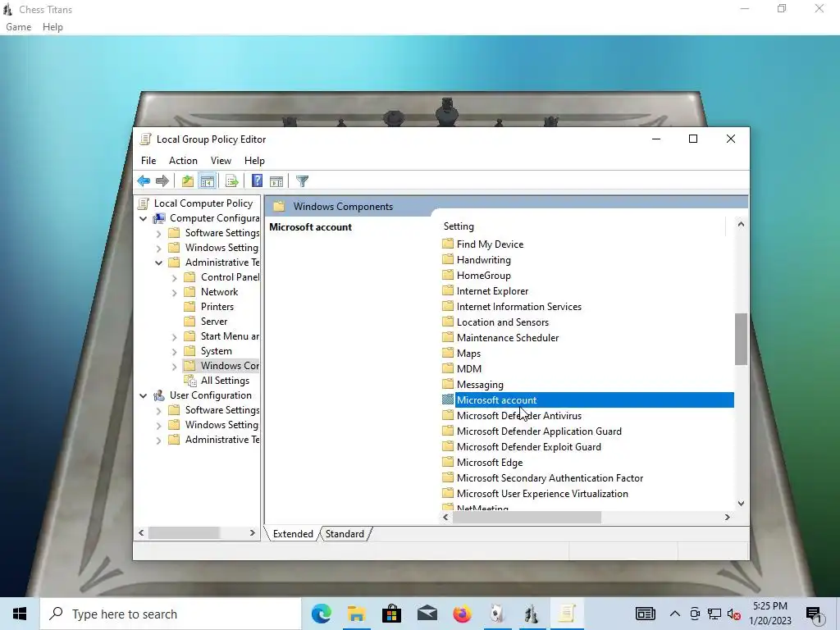Open News and Interests taskbar widget
Viewport: 840px width, 630px height.
pyautogui.click(x=645, y=614)
